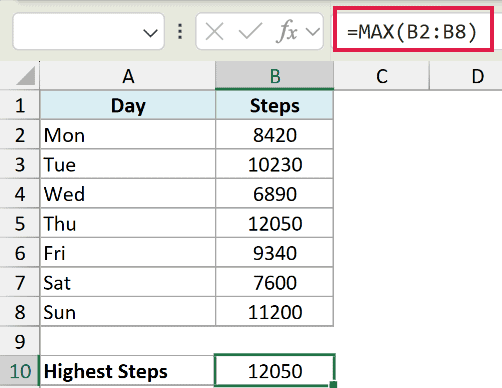Click the cell with value 9340

click(x=275, y=253)
